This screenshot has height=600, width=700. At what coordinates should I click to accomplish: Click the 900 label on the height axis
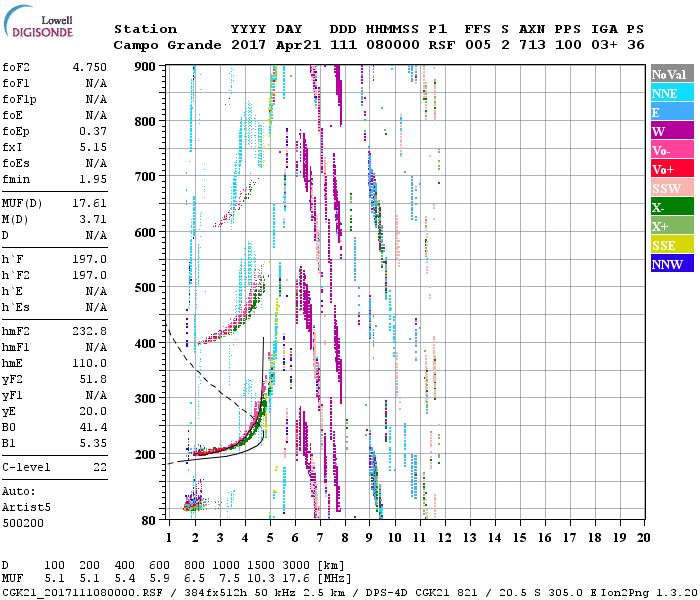coord(147,66)
